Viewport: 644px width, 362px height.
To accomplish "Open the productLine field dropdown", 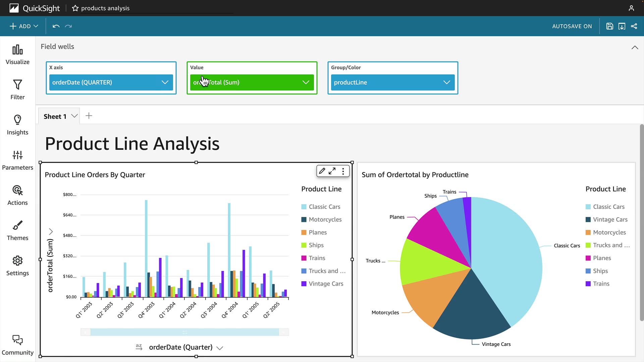I will [446, 82].
